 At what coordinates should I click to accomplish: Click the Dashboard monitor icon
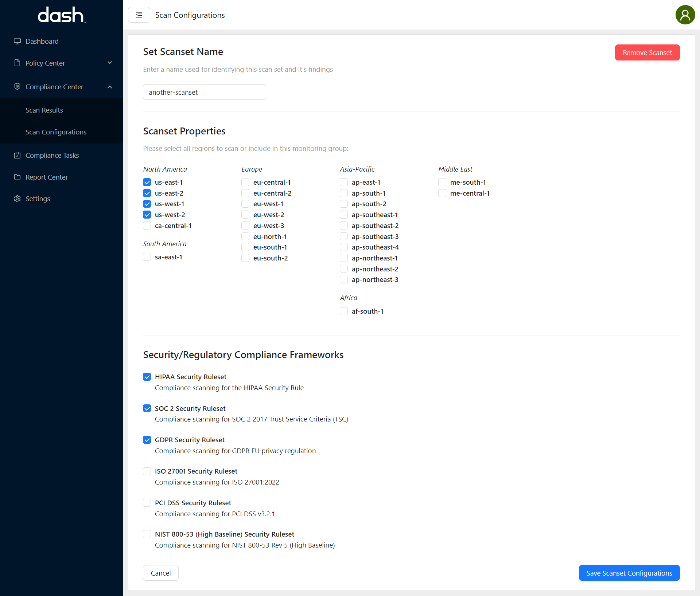(x=17, y=41)
